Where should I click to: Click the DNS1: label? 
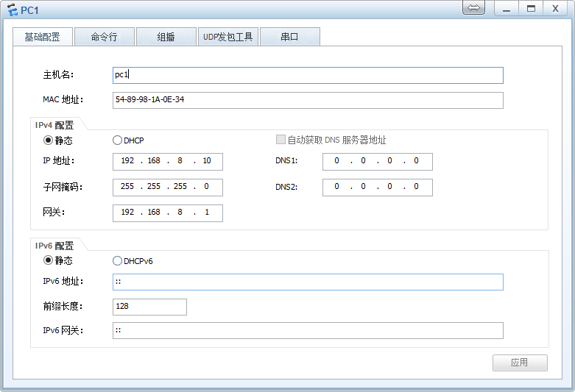[x=286, y=161]
